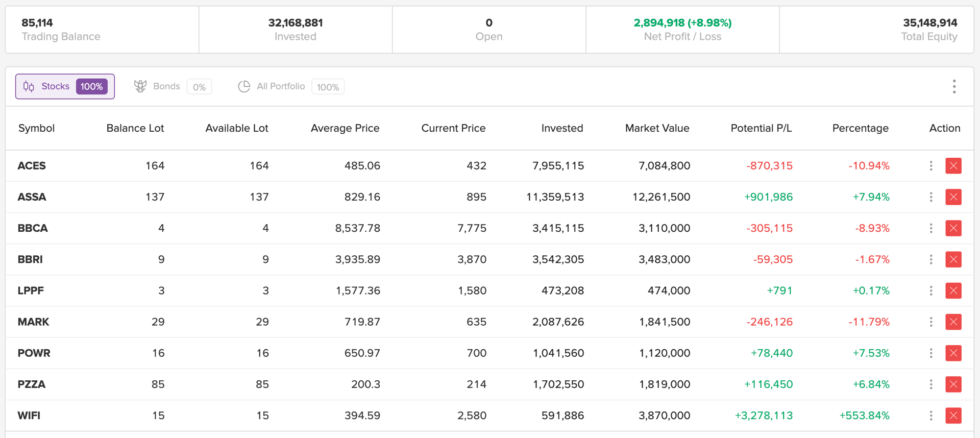Click the Net Profit / Loss figure

coord(682,23)
